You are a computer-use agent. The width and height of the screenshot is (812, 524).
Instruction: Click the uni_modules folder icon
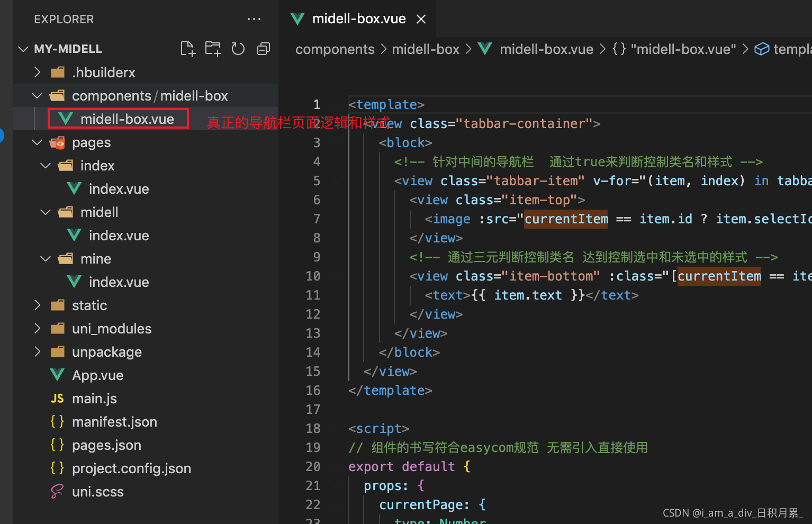tap(57, 329)
